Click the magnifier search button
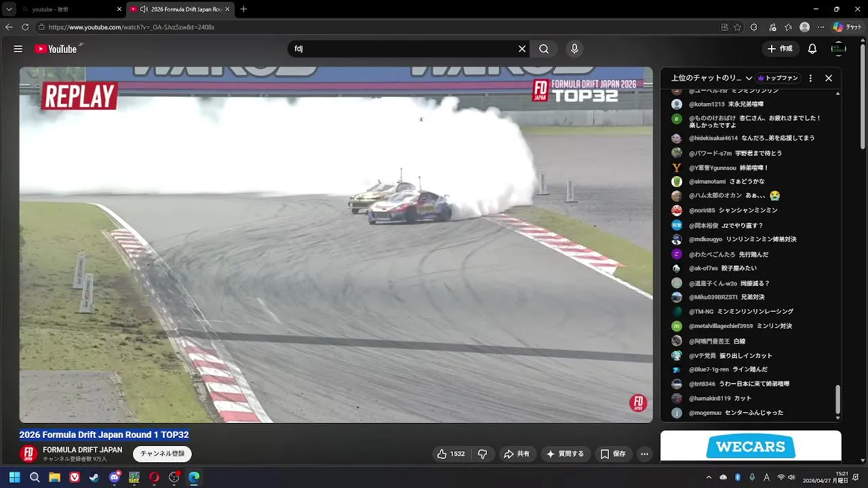This screenshot has height=488, width=868. [x=544, y=49]
